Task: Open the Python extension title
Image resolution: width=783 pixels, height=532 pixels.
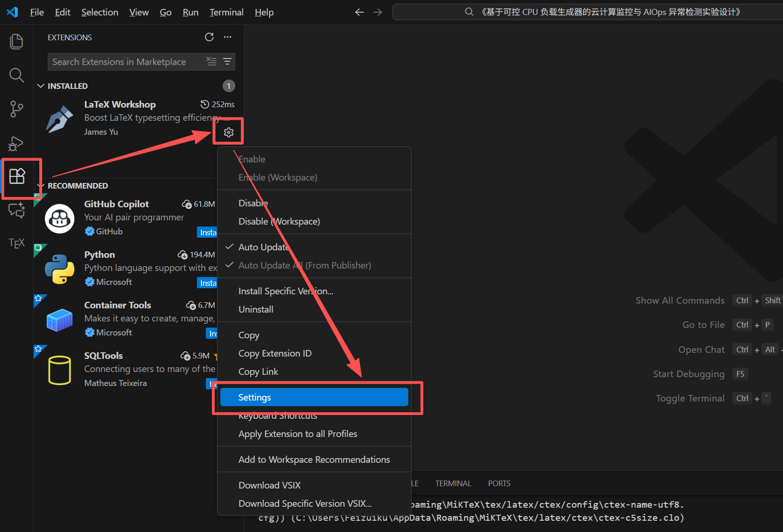Action: [99, 255]
